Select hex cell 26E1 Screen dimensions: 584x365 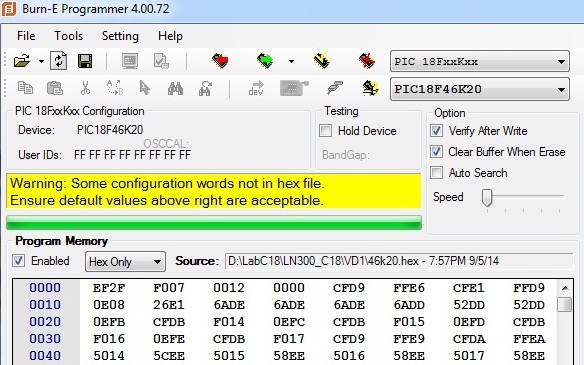169,305
